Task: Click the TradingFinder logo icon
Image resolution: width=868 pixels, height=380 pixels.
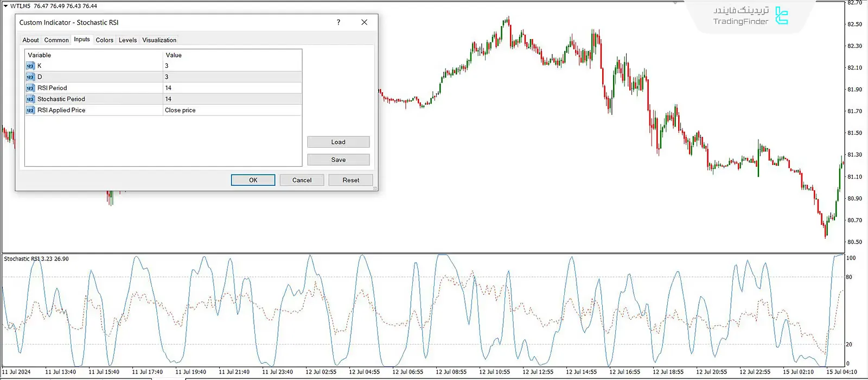Action: click(x=781, y=16)
